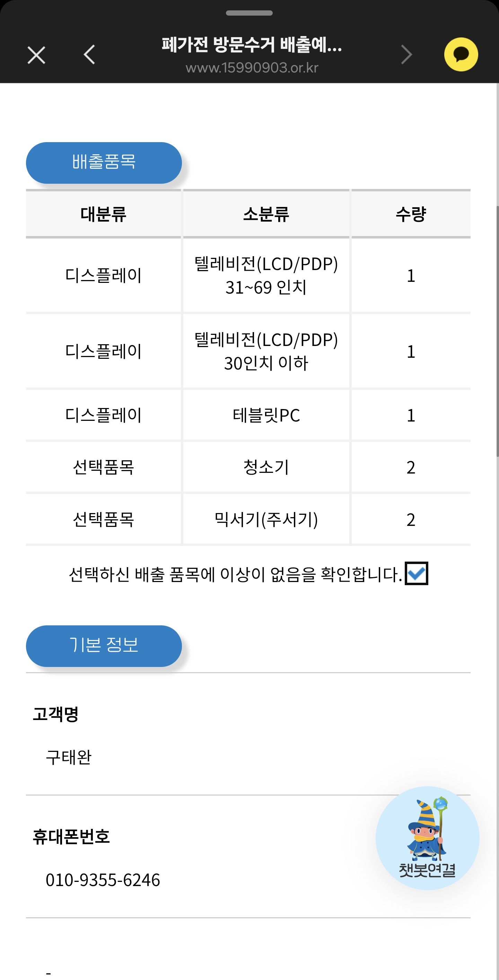Click the 소분류 column header

point(266,214)
